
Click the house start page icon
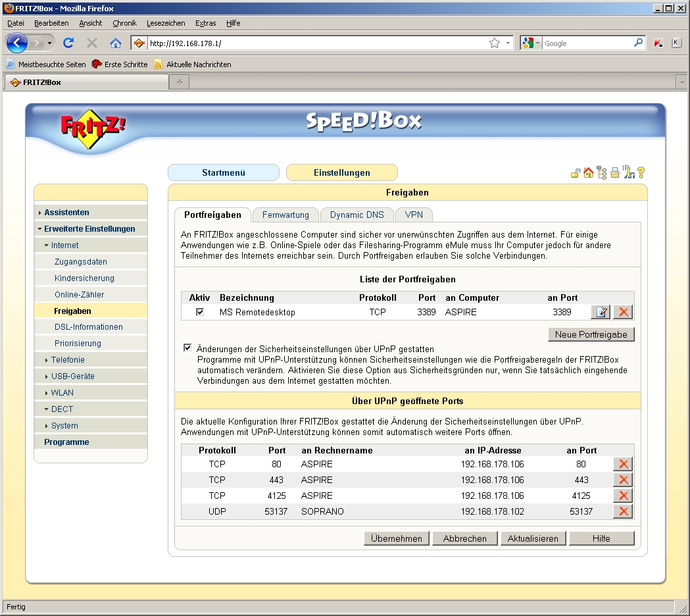pos(588,172)
